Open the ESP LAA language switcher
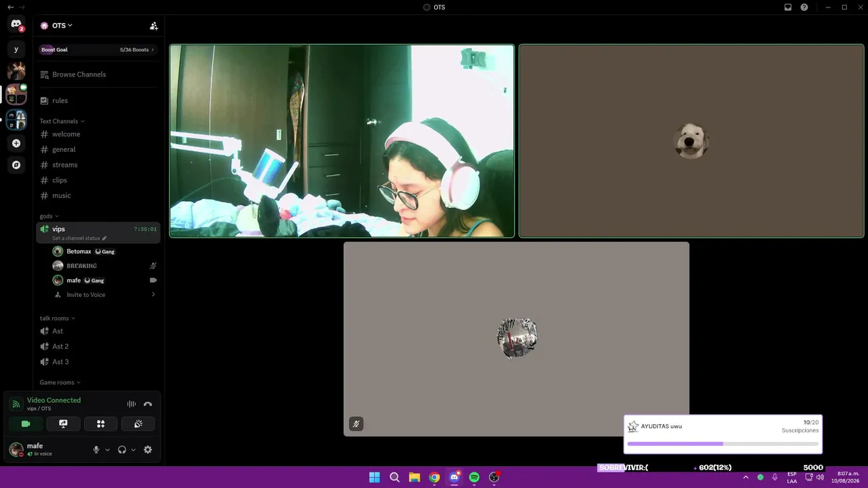868x488 pixels. [792, 477]
